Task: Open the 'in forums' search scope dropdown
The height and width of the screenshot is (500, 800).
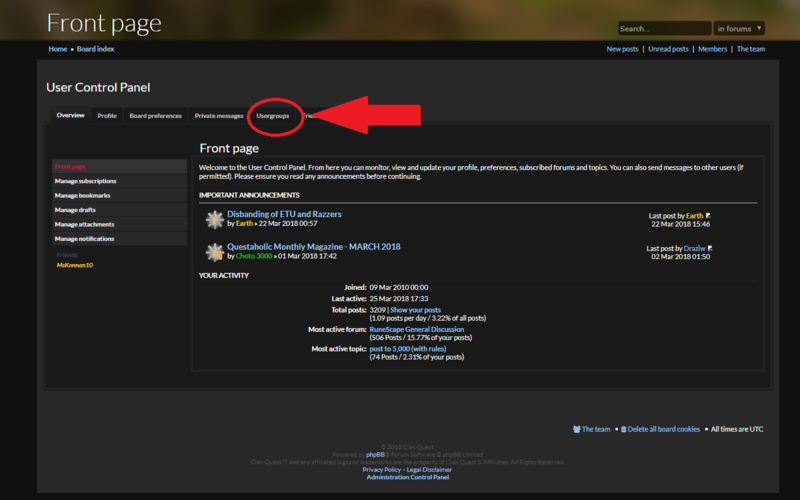Action: point(739,29)
